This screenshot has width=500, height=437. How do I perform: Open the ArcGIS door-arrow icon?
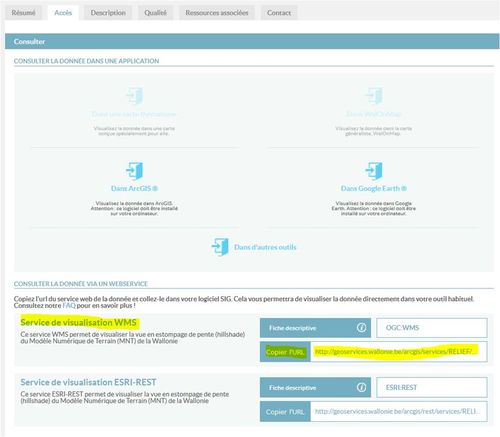[135, 171]
